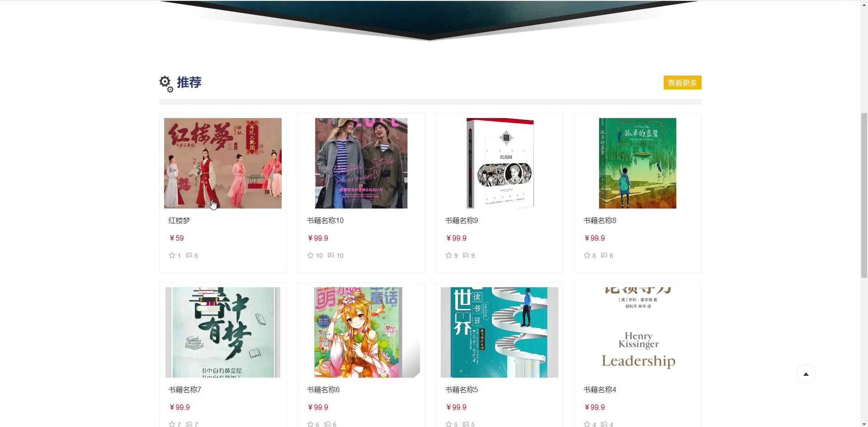Click the view count icon under 书籍名称10
The width and height of the screenshot is (868, 427).
pos(331,255)
